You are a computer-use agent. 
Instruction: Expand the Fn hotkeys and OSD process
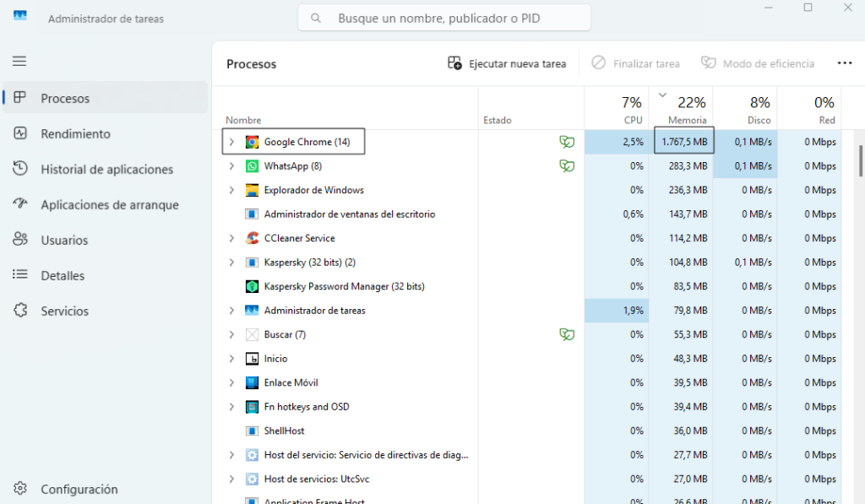click(231, 407)
